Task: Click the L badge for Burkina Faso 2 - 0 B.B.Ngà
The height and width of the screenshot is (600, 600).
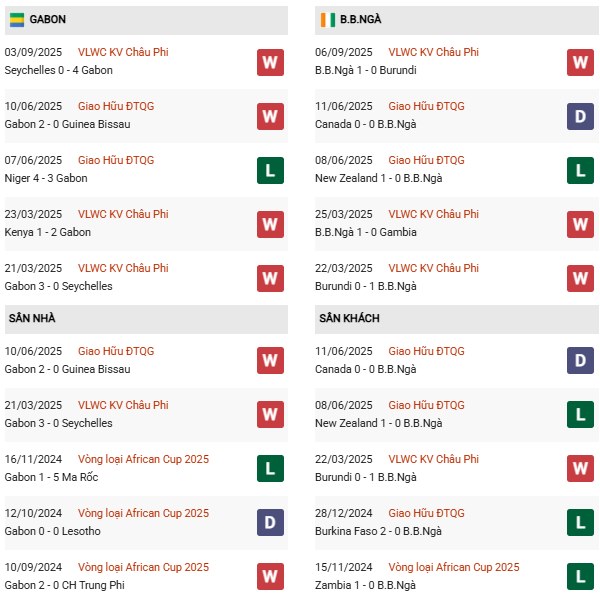Action: point(580,523)
